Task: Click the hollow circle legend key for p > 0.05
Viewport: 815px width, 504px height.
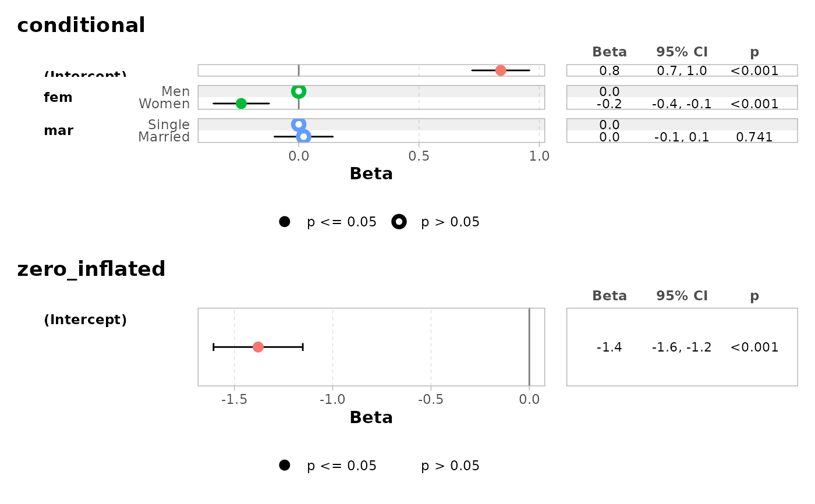Action: (x=399, y=222)
